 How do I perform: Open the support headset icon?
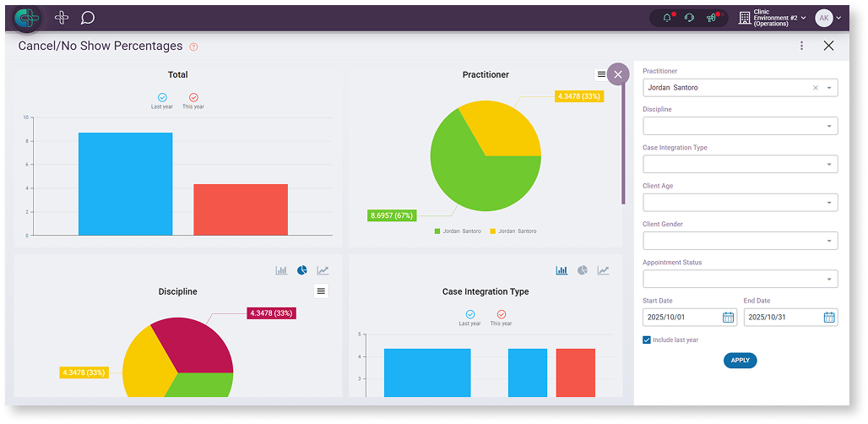tap(689, 18)
